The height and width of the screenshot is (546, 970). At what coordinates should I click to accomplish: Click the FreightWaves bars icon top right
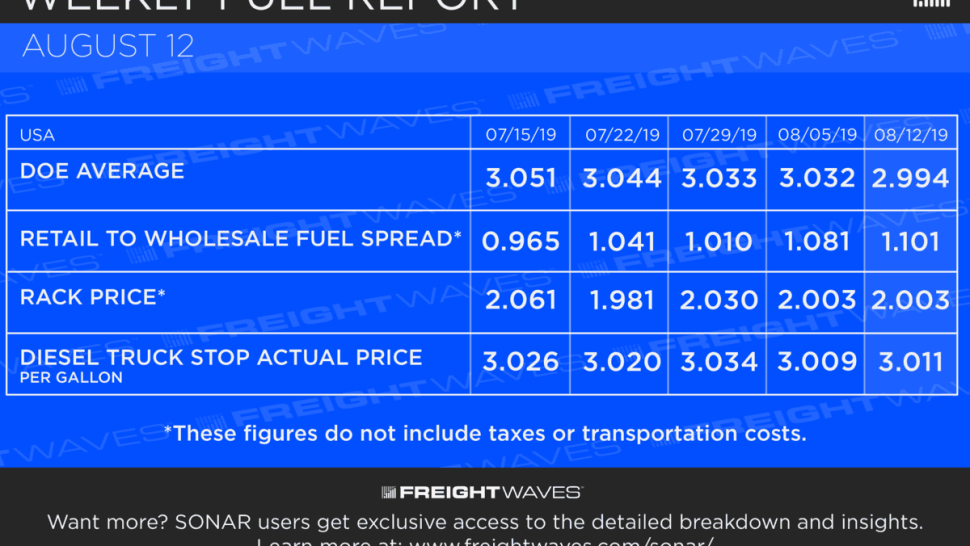931,4
